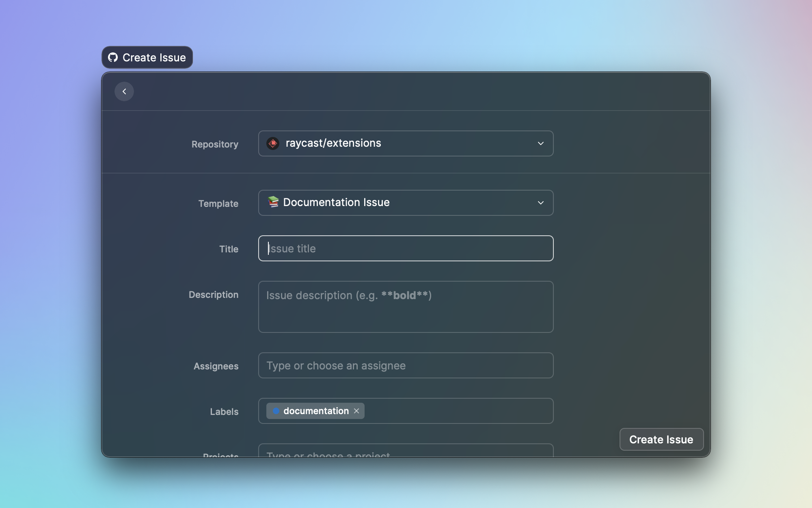Click the books emoji icon in Template
812x508 pixels.
click(273, 202)
